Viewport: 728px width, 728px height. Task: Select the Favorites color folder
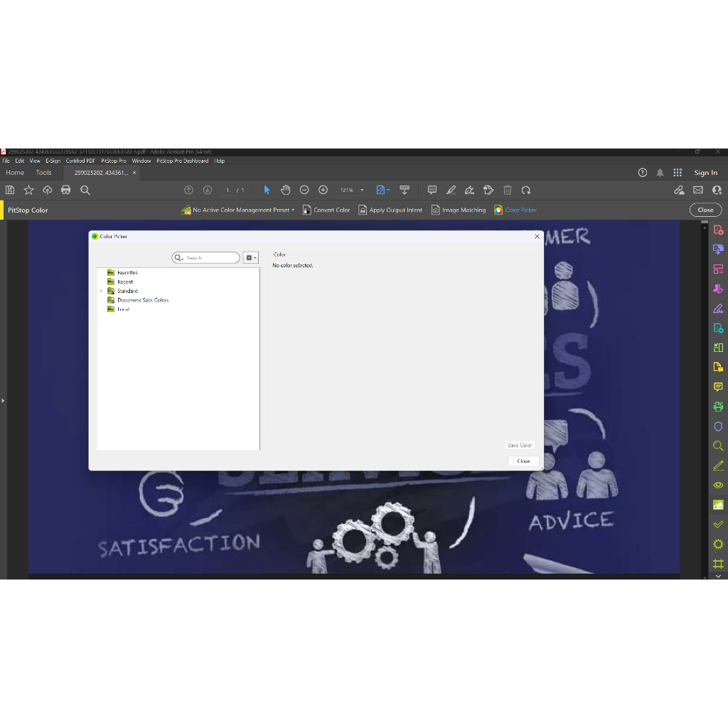coord(127,272)
